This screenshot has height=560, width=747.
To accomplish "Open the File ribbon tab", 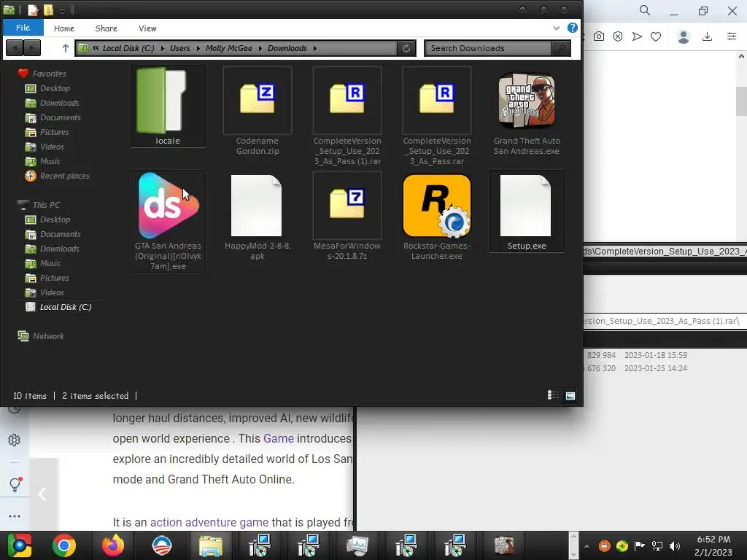I will pyautogui.click(x=23, y=28).
